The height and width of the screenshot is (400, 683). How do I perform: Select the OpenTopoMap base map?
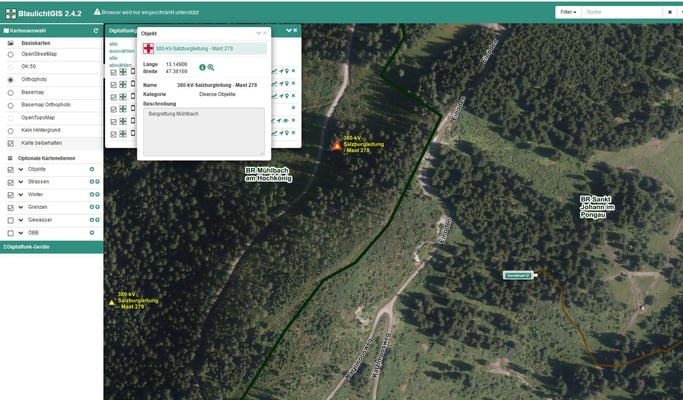(x=10, y=118)
